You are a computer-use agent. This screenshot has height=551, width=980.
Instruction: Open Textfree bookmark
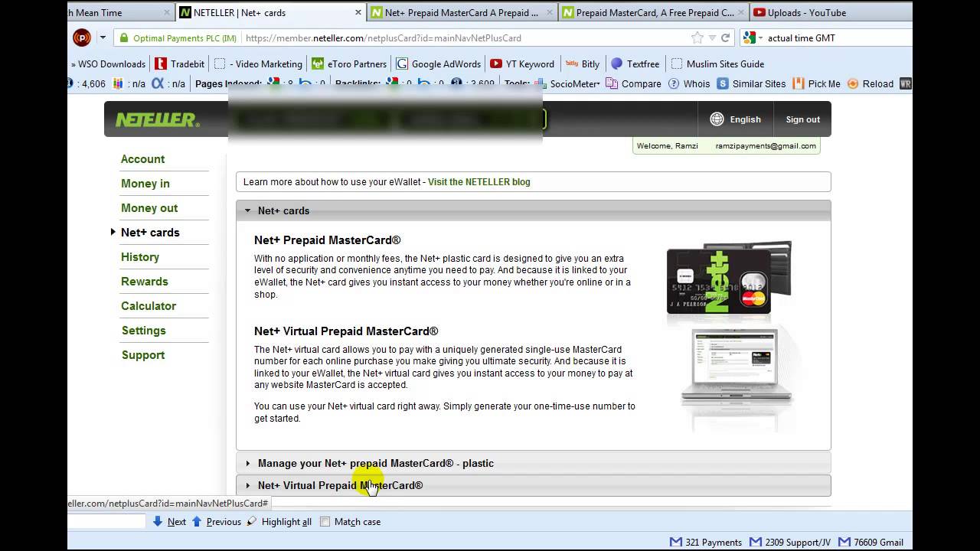[x=635, y=64]
